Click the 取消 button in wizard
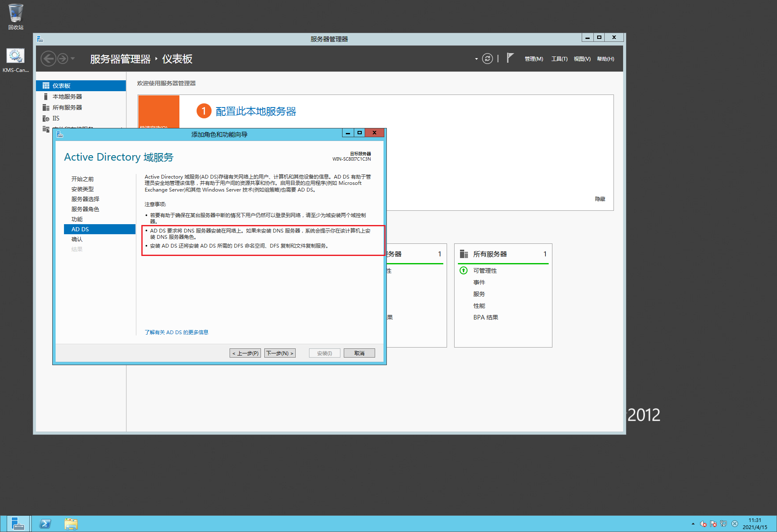The width and height of the screenshot is (777, 532). pos(359,353)
